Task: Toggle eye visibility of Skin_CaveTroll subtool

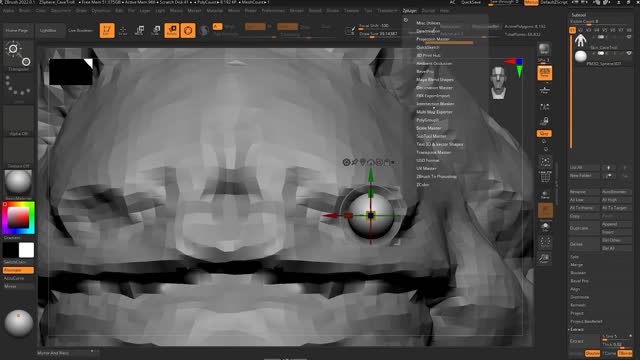Action: [x=629, y=37]
